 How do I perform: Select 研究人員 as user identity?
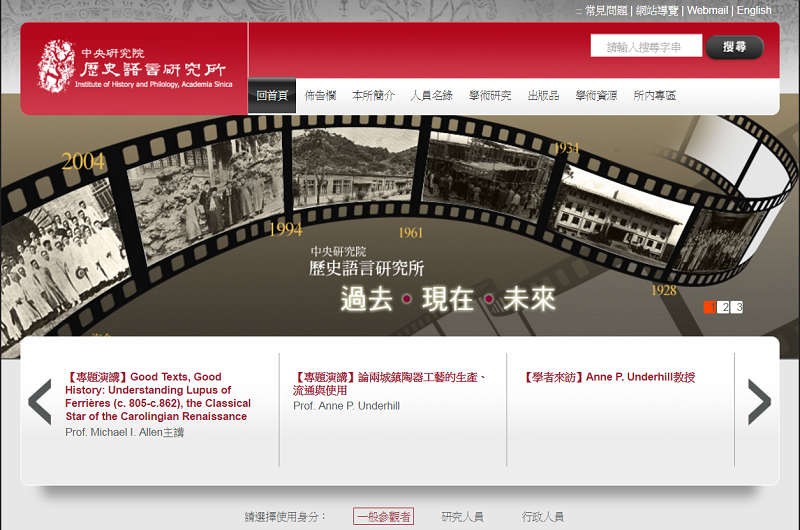point(462,517)
